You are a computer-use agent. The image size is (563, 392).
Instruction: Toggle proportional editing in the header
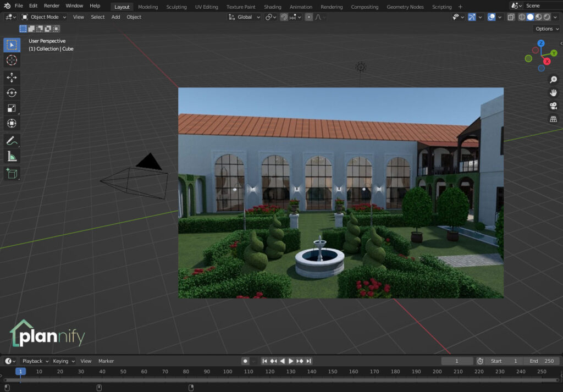pyautogui.click(x=309, y=17)
